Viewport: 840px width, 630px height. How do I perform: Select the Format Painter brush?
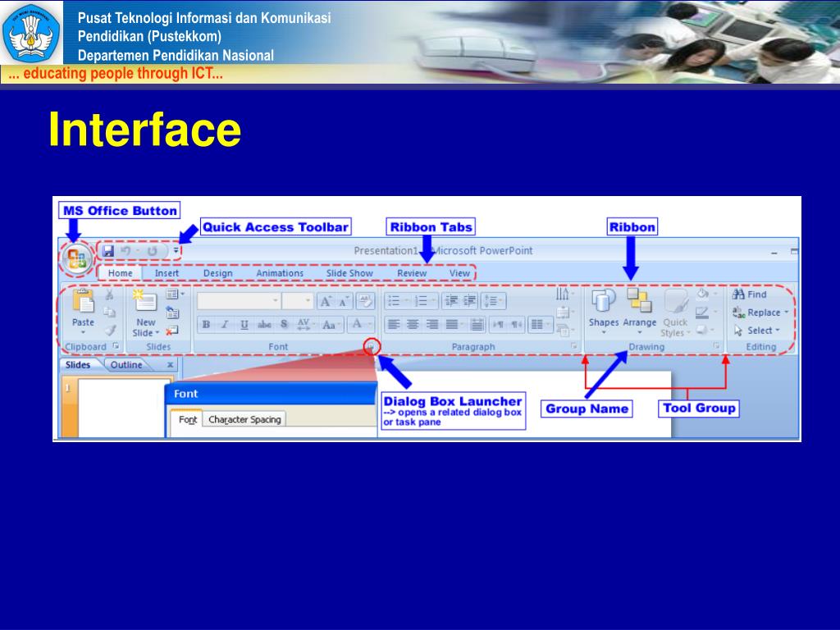[110, 330]
